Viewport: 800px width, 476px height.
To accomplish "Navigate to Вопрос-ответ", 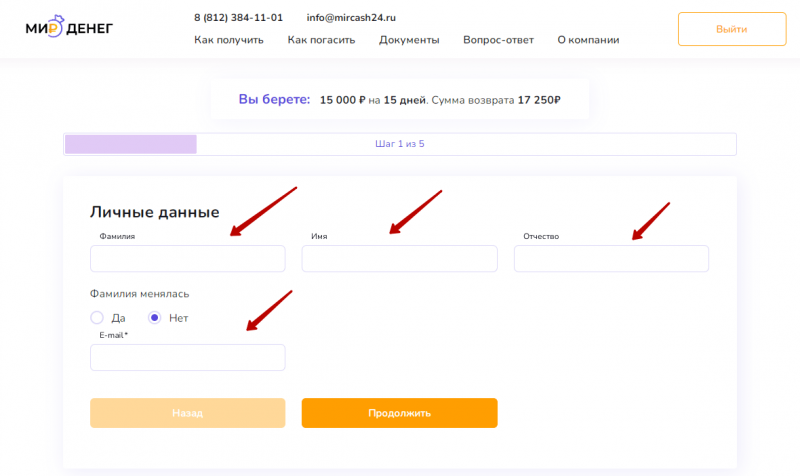I will coord(498,40).
